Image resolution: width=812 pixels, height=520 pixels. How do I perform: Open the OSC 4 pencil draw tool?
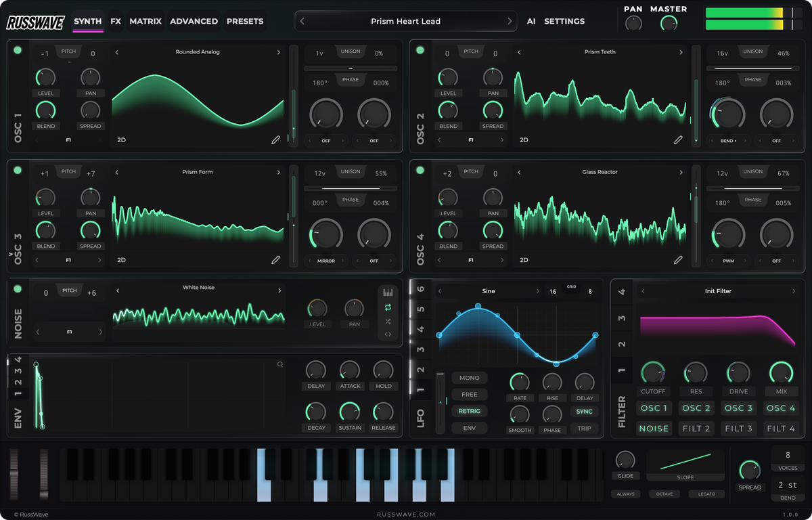pos(678,260)
